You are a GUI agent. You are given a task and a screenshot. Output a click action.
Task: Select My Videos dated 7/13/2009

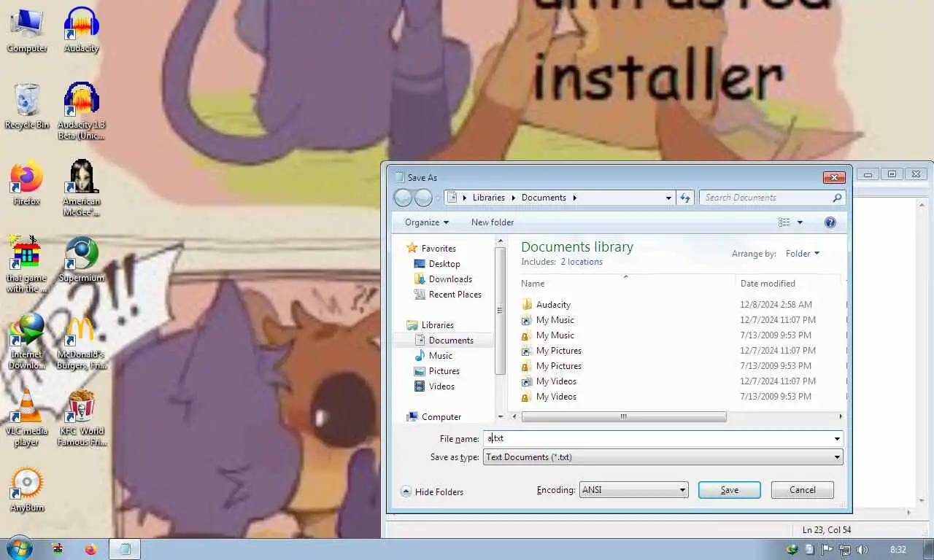556,397
